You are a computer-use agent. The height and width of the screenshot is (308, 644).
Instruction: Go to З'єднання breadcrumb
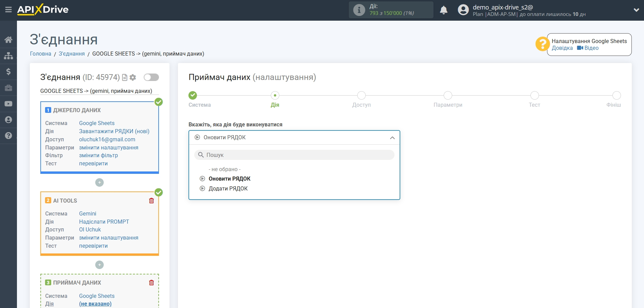point(72,54)
